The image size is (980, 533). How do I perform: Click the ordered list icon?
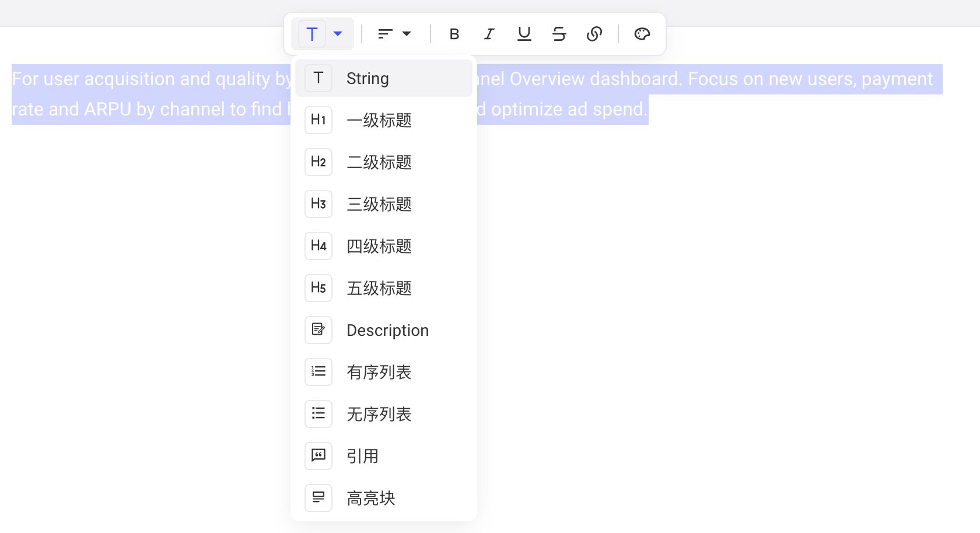coord(318,372)
